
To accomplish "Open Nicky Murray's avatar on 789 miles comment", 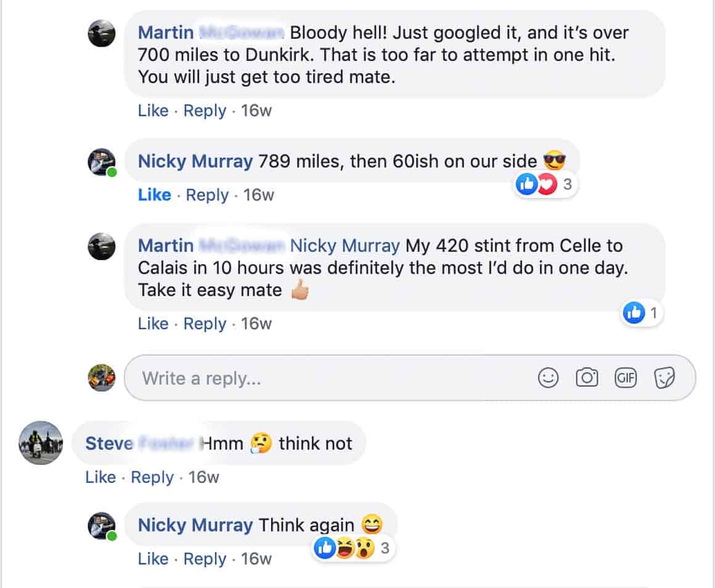I will coord(102,162).
